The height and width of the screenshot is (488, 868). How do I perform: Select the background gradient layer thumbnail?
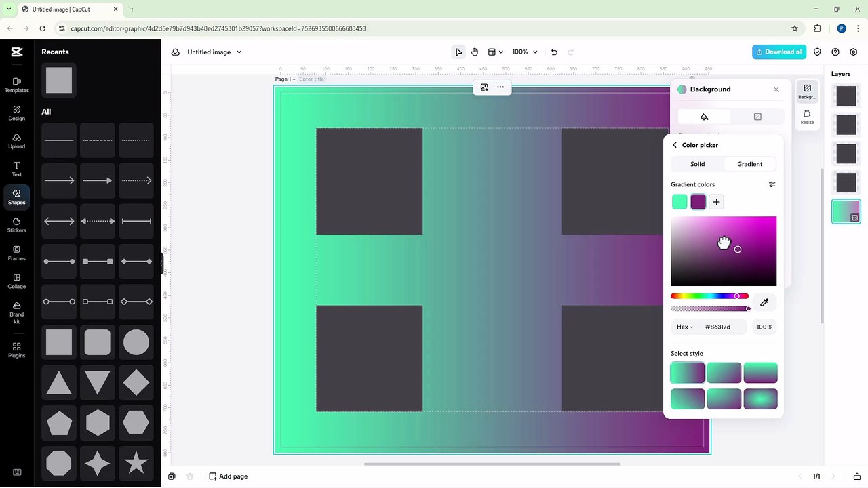point(846,212)
